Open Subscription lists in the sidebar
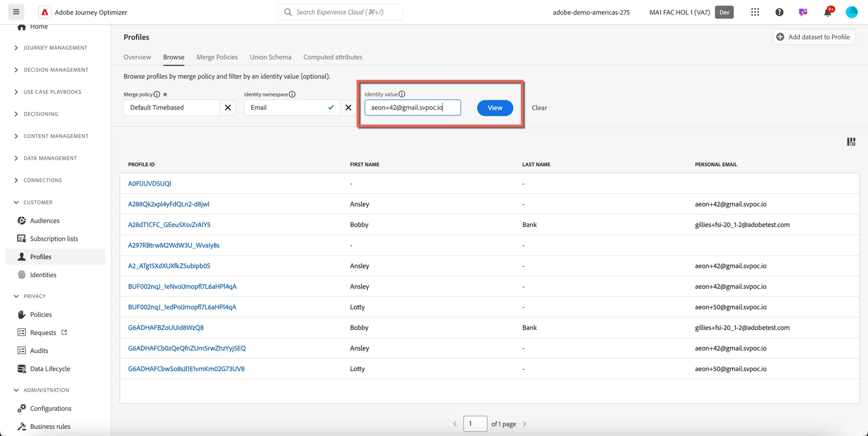This screenshot has height=436, width=868. click(54, 239)
